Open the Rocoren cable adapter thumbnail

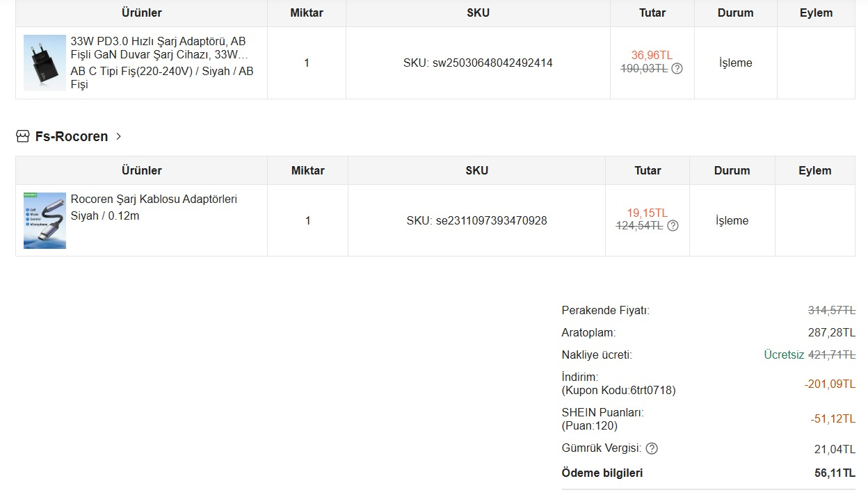pyautogui.click(x=45, y=220)
